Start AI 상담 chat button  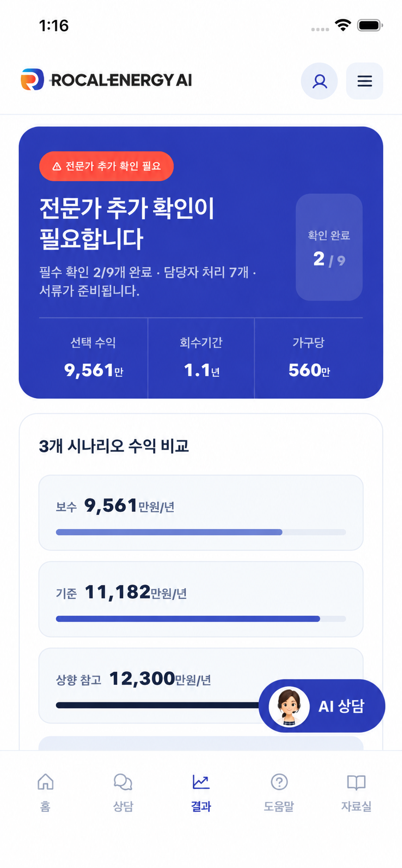tap(322, 706)
